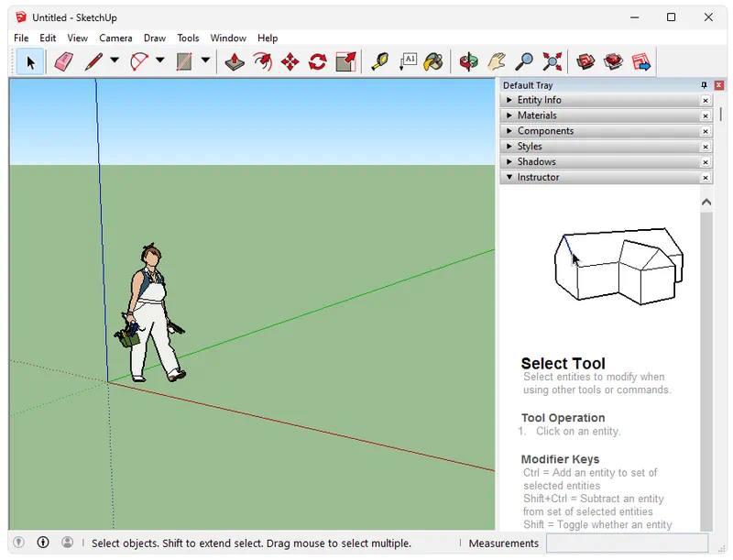The image size is (733, 560).
Task: Open the Help menu
Action: (268, 38)
